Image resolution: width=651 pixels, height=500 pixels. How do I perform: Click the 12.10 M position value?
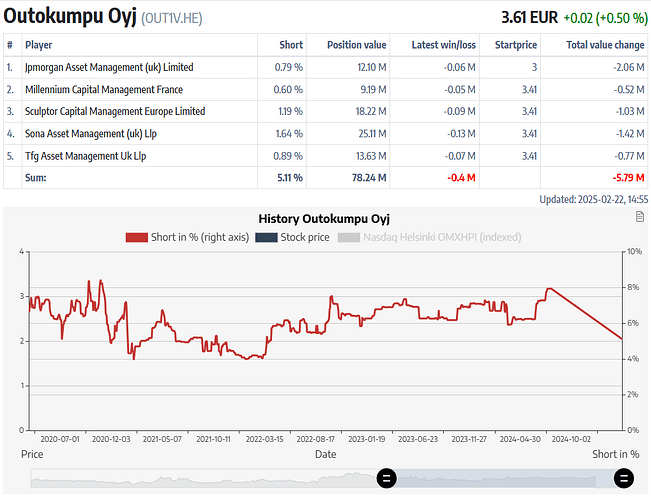click(x=372, y=67)
